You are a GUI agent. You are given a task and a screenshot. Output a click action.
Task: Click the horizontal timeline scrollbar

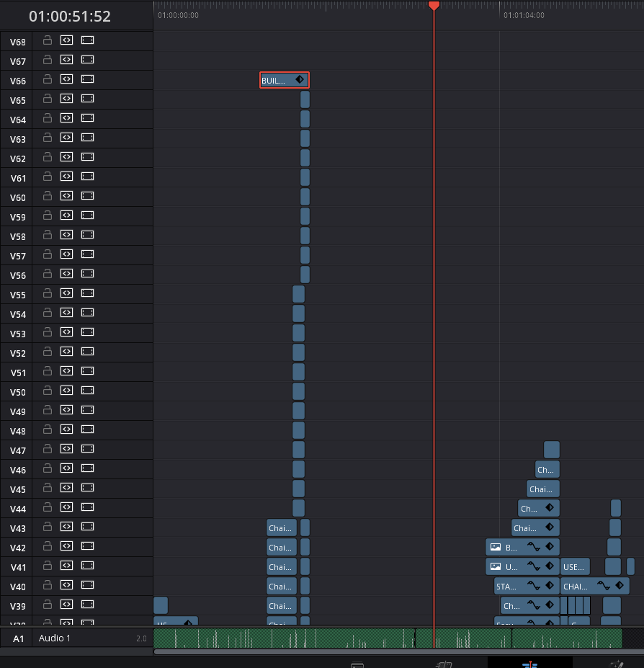398,652
